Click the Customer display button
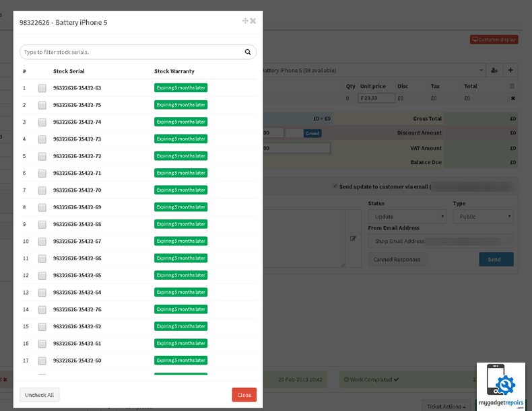 494,40
